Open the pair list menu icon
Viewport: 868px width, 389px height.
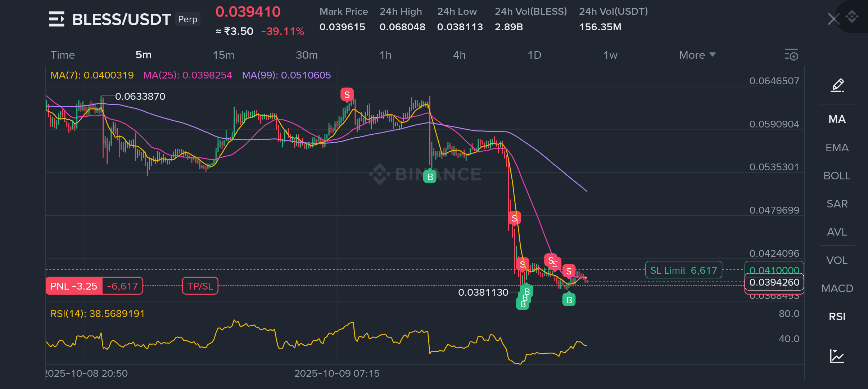pyautogui.click(x=56, y=19)
